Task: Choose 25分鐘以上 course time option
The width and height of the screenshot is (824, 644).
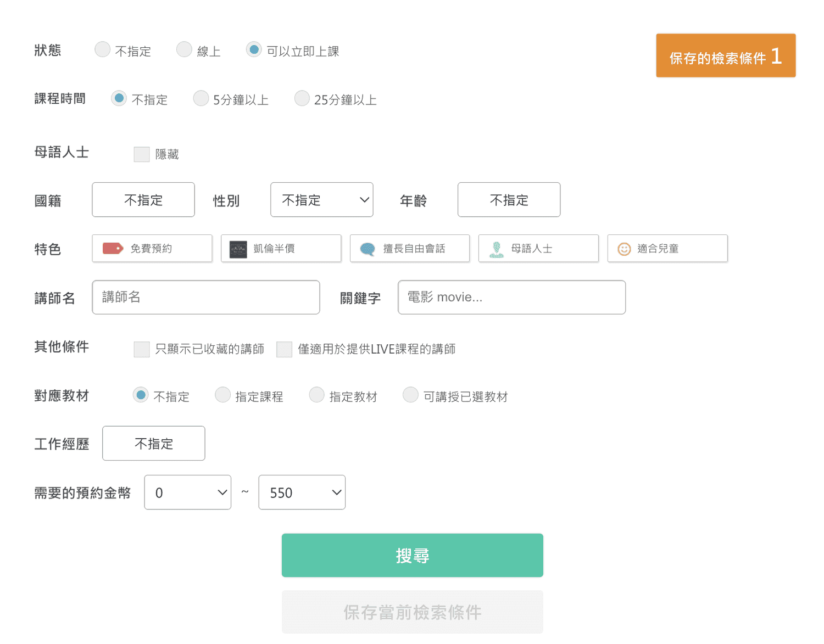Action: click(302, 98)
